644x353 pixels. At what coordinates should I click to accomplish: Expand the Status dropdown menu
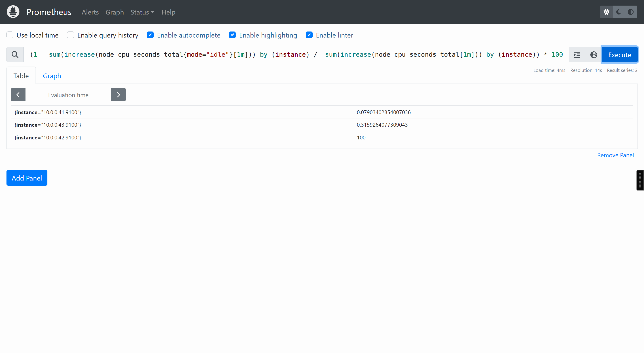point(142,12)
